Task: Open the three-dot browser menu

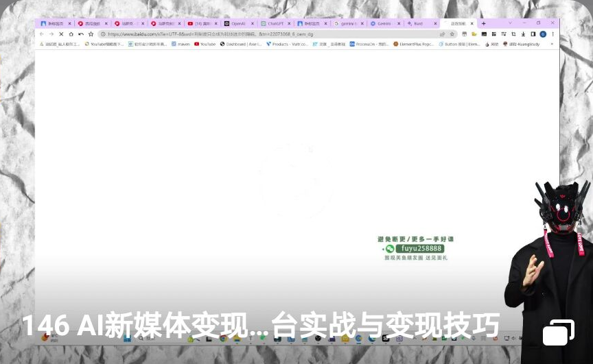Action: [x=553, y=34]
